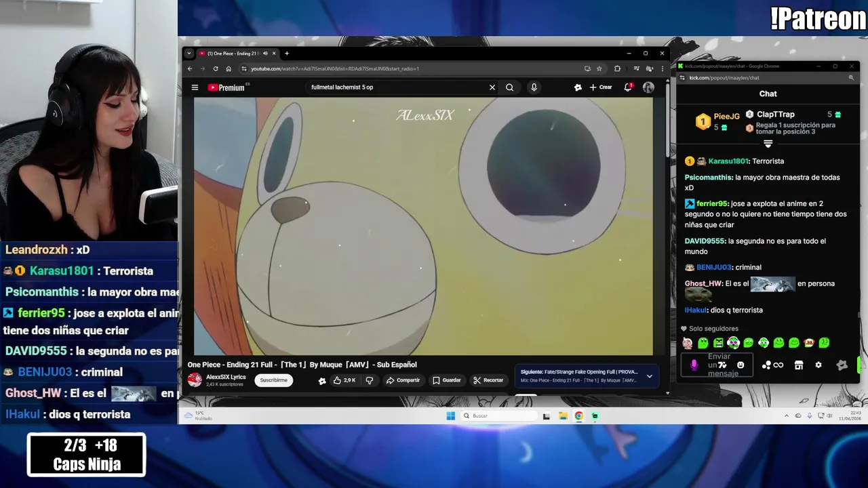Show hidden system tray icons

(x=787, y=415)
